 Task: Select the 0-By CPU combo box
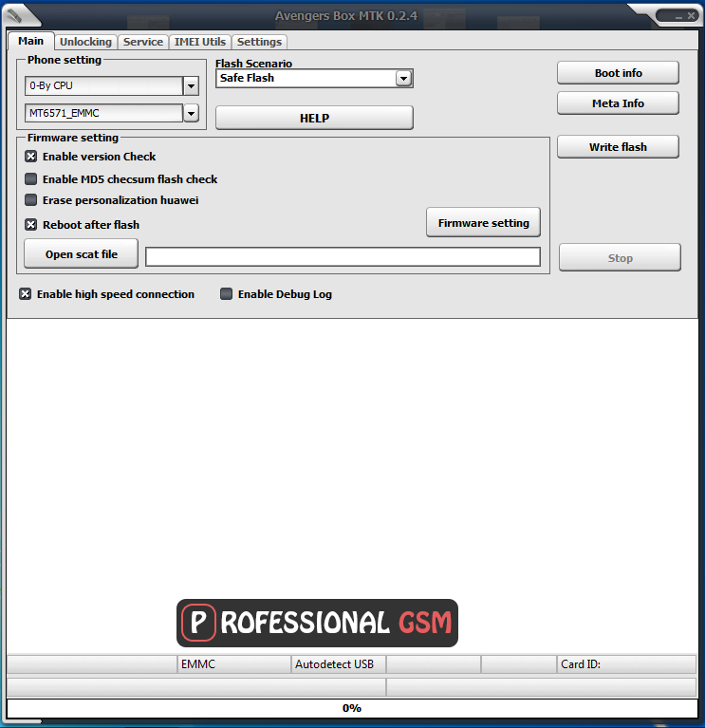(x=112, y=85)
